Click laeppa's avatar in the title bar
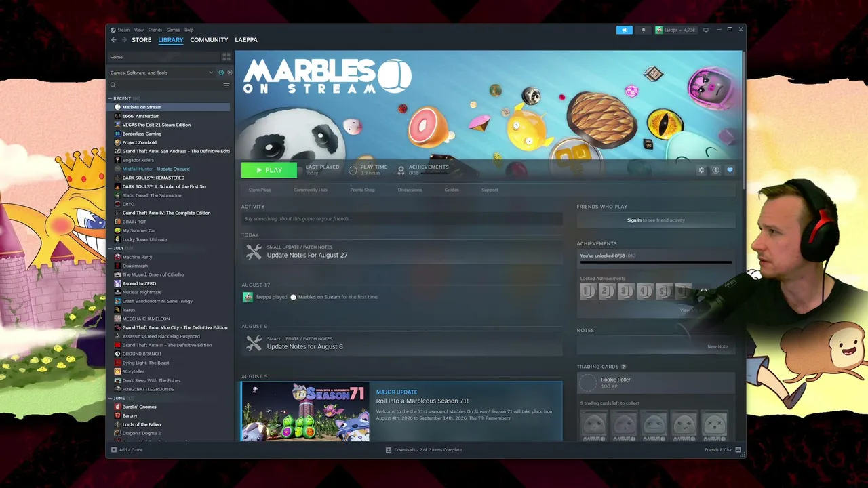868x488 pixels. point(659,30)
